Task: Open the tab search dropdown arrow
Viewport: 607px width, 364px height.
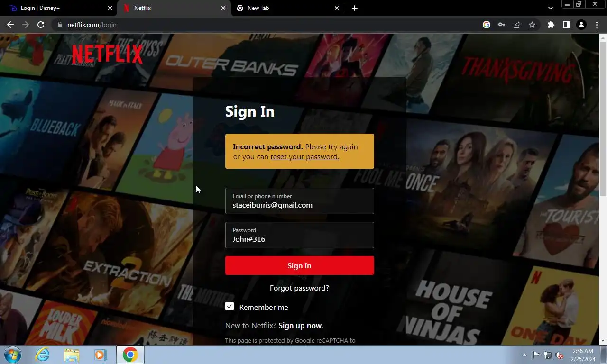Action: [550, 8]
